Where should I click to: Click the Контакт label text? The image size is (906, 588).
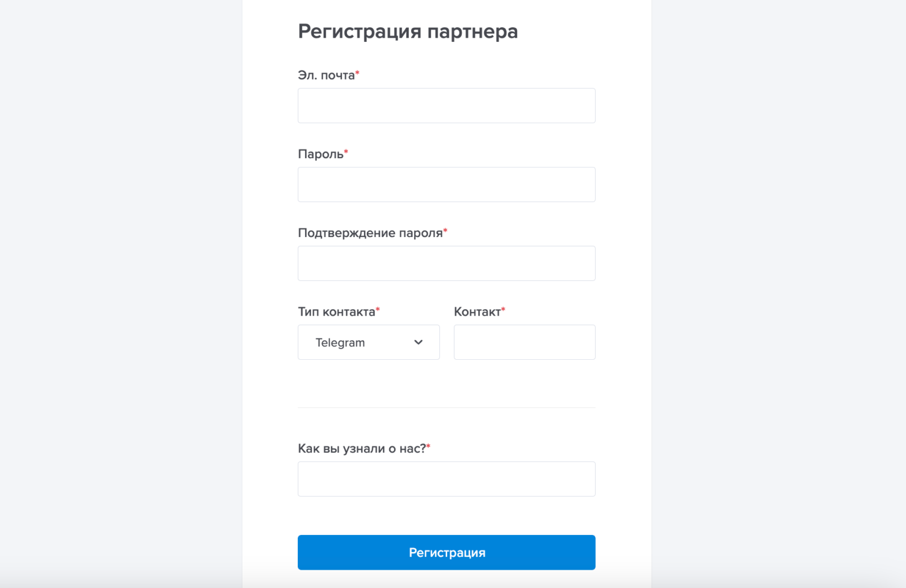click(x=477, y=312)
